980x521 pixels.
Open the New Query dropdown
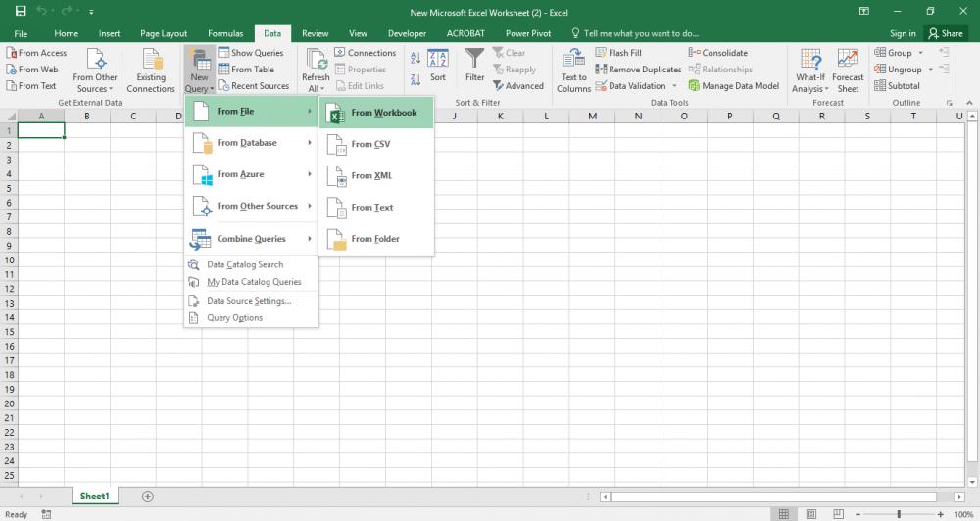[x=199, y=71]
